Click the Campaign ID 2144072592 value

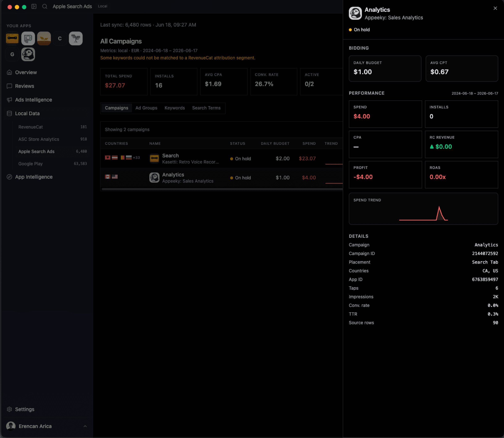pos(485,253)
